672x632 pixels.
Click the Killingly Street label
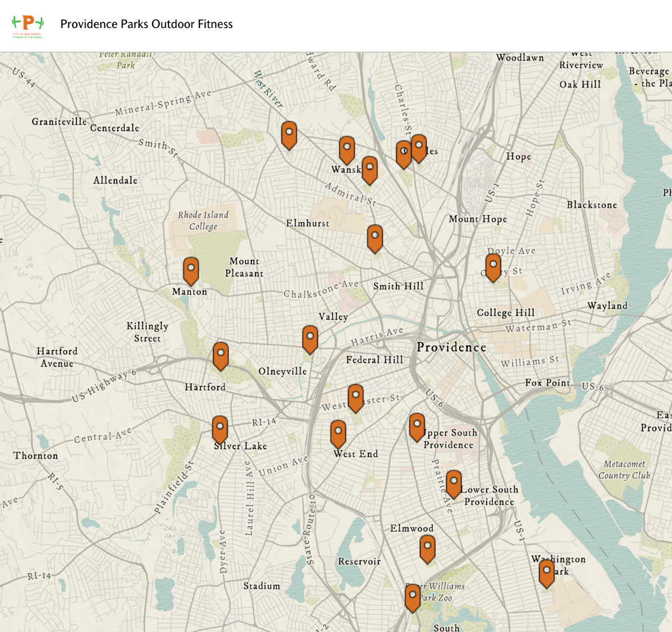point(147,332)
